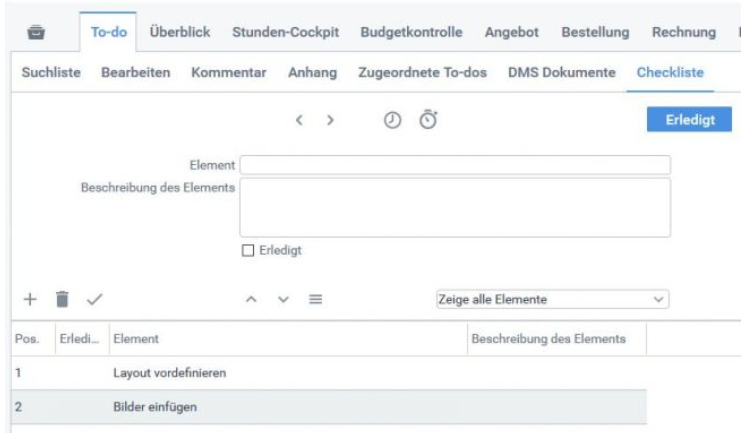Focus the Beschreibung des Elements text area
Viewport: 746px width, 433px height.
(x=455, y=207)
